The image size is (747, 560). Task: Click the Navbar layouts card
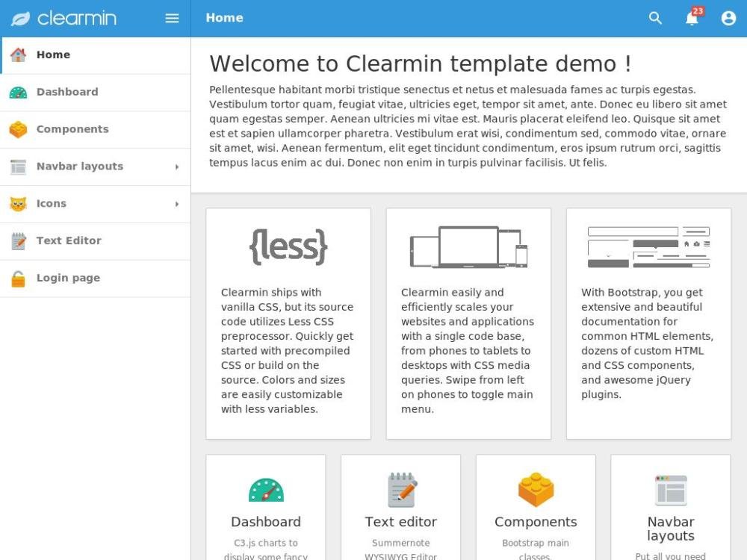(x=670, y=528)
